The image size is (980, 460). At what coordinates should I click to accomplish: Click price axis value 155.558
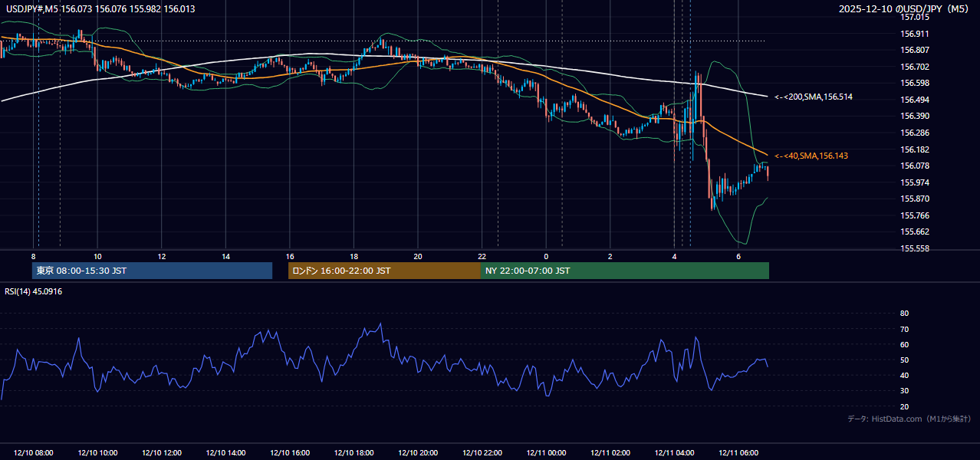(x=915, y=248)
